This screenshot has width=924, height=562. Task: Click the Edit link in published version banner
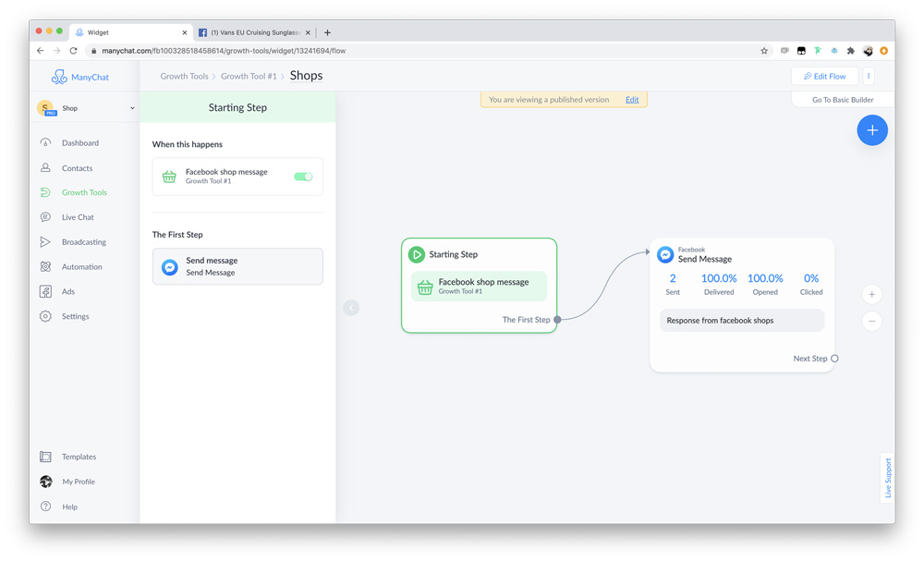[x=632, y=100]
